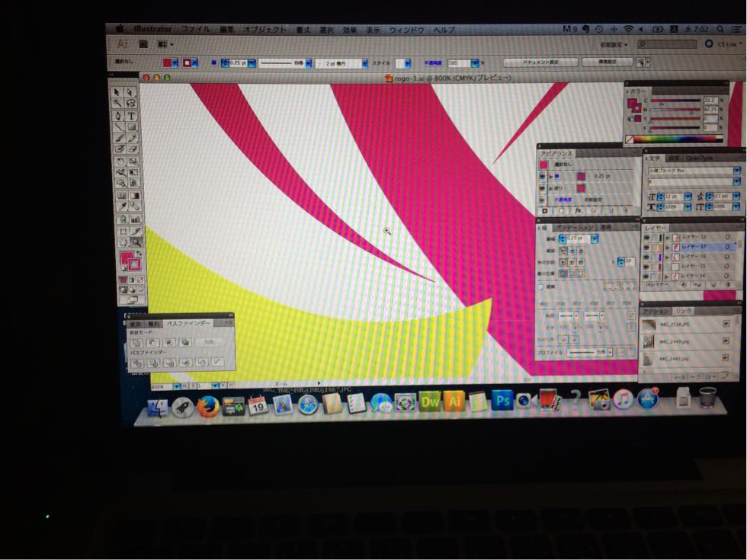Select the Pencil tool
This screenshot has width=747, height=560.
click(132, 138)
